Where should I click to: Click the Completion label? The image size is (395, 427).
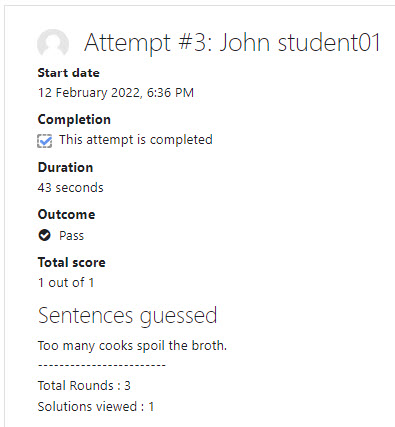pyautogui.click(x=74, y=119)
